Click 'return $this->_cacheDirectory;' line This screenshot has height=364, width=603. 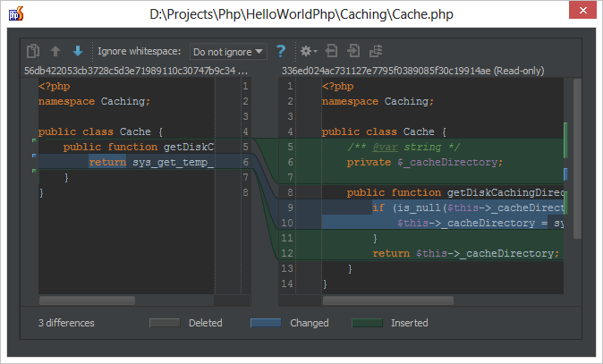pos(466,253)
